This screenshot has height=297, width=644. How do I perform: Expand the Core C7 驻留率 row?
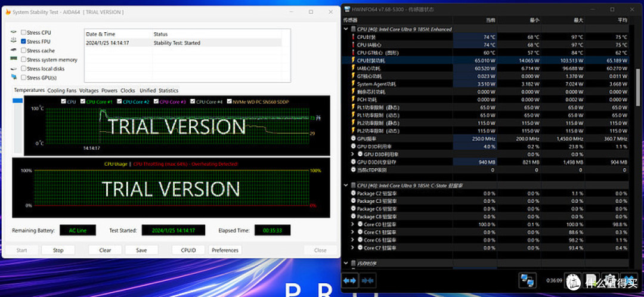[353, 247]
